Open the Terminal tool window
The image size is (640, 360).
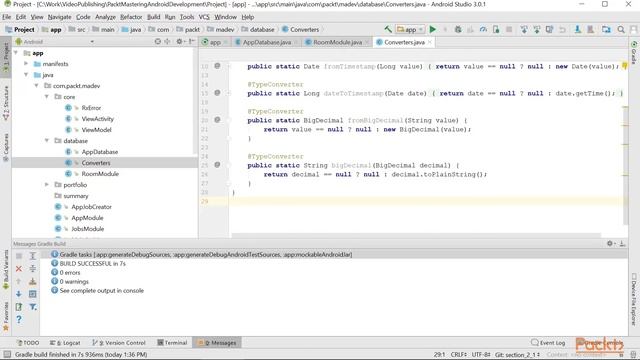click(172, 342)
